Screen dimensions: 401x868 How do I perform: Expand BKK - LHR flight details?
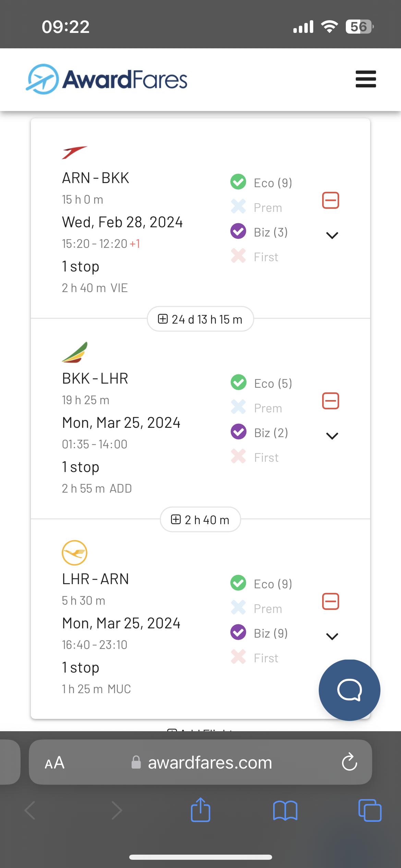point(332,436)
